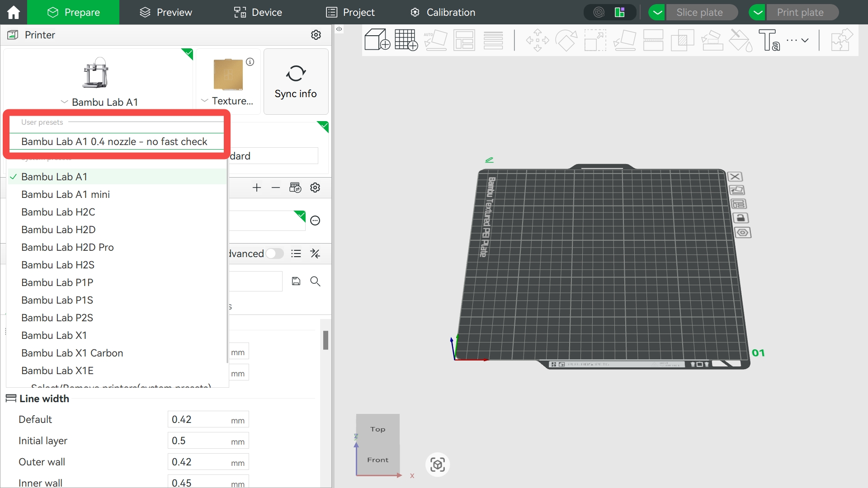Select Bambu Lab H2C preset
The image size is (868, 488).
coord(116,212)
